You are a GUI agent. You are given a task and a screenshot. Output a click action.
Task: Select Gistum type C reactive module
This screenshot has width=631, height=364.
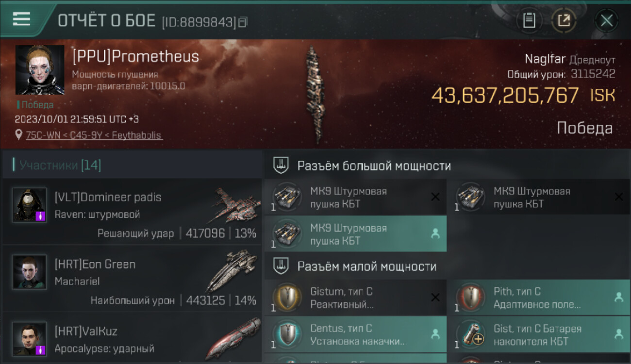tap(355, 298)
